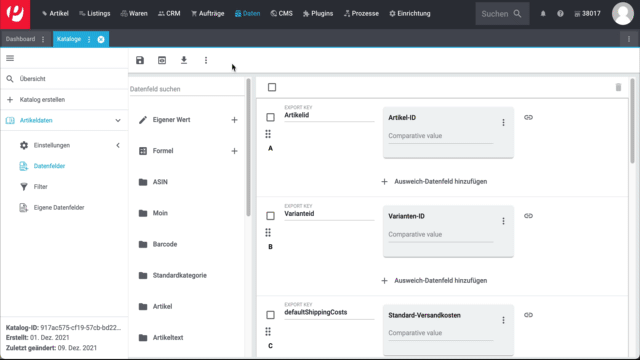
Task: Click the trash icon above data fields
Action: point(618,87)
